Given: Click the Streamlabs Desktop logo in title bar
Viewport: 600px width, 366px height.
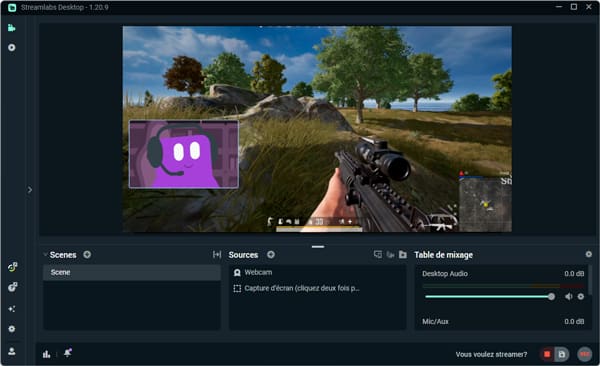Looking at the screenshot, I should tap(12, 7).
